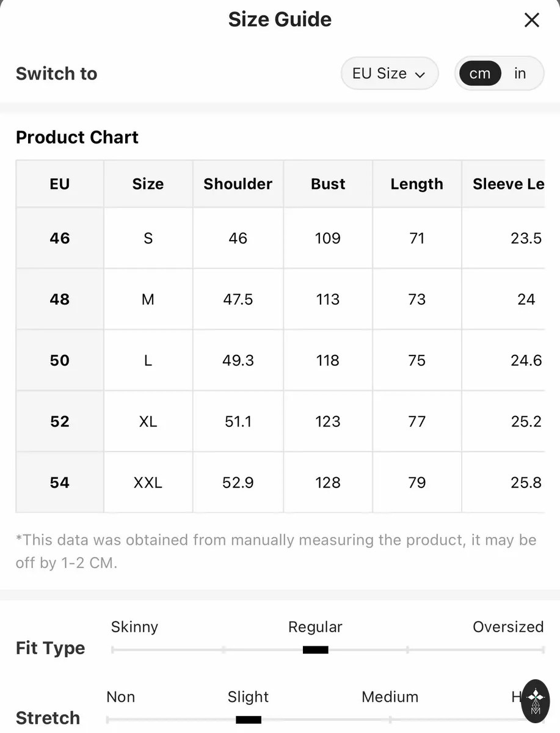Click the Length column header
The height and width of the screenshot is (733, 560).
click(x=417, y=184)
